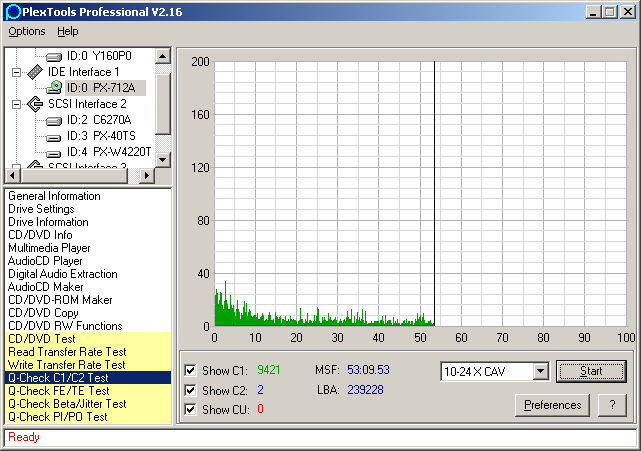Click the PX-W4220T drive icon
The image size is (641, 451).
point(53,153)
